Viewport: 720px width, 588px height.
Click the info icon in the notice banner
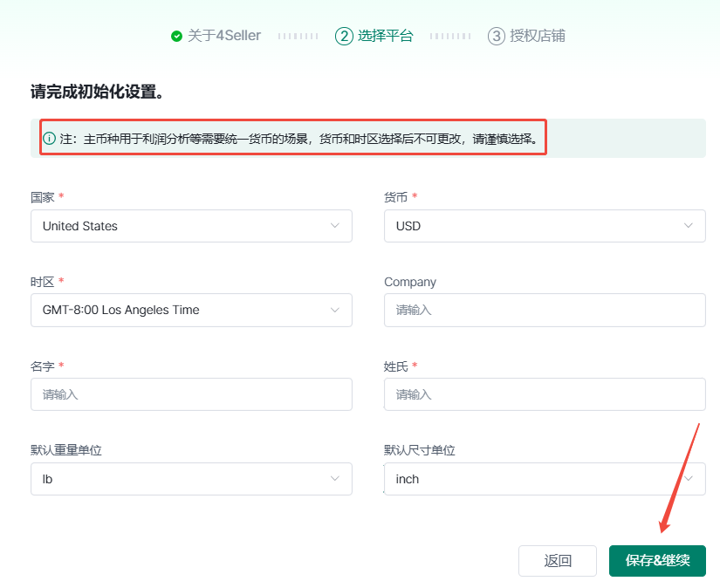pos(50,139)
